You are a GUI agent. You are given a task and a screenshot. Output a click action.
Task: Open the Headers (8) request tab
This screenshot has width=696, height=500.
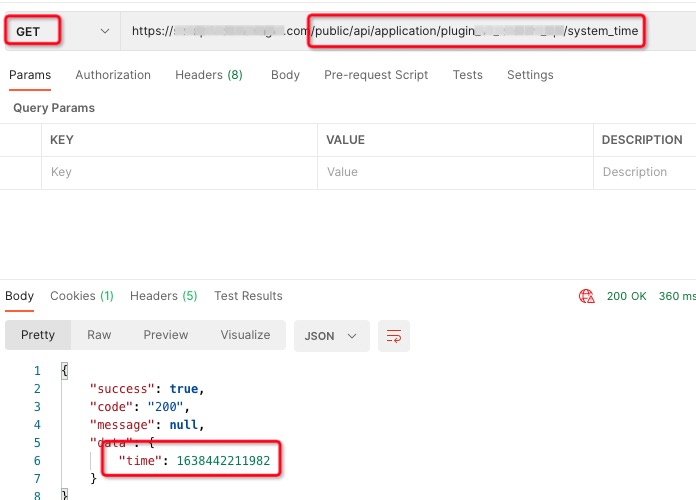point(208,75)
